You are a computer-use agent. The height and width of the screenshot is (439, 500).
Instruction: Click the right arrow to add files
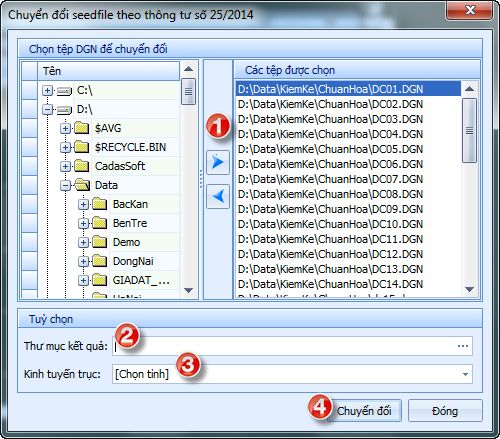pos(218,162)
